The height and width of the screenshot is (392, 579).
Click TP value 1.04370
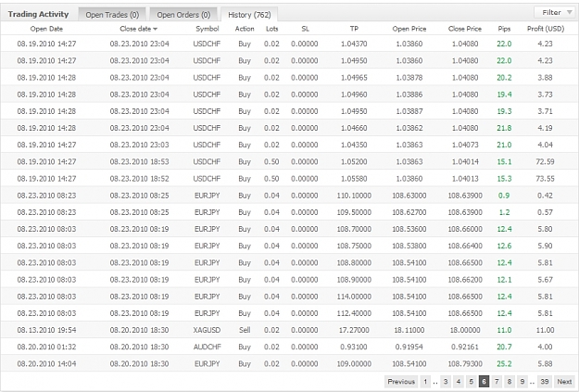click(x=354, y=44)
